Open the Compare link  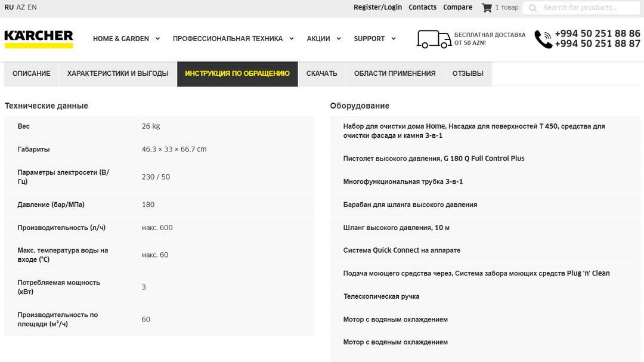(457, 7)
